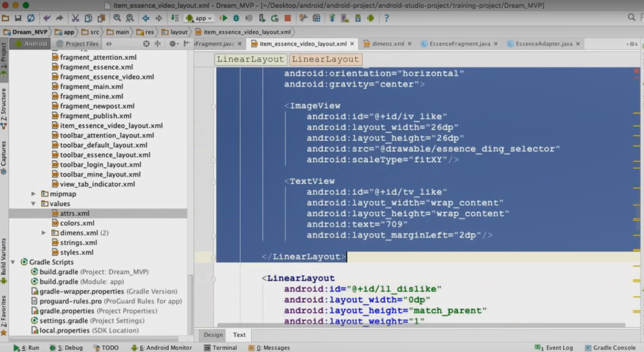Click the Paste clipboard icon
This screenshot has height=352, width=644.
point(101,18)
